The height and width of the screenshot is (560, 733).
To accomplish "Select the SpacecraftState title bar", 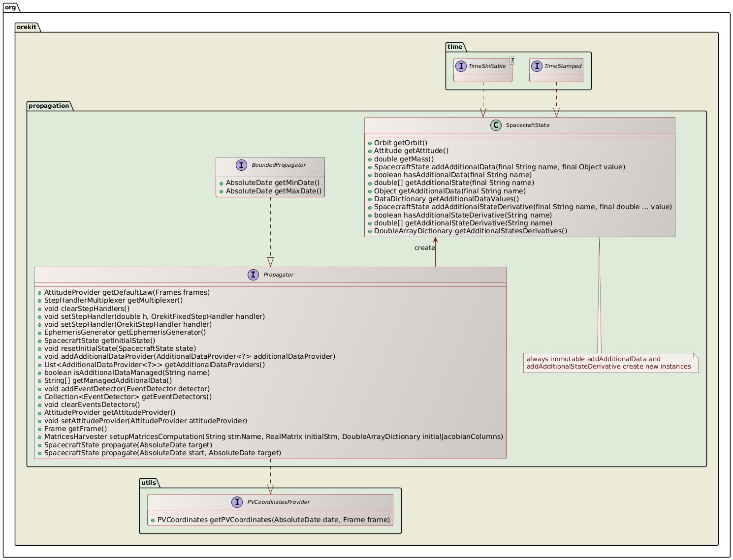I will point(519,125).
